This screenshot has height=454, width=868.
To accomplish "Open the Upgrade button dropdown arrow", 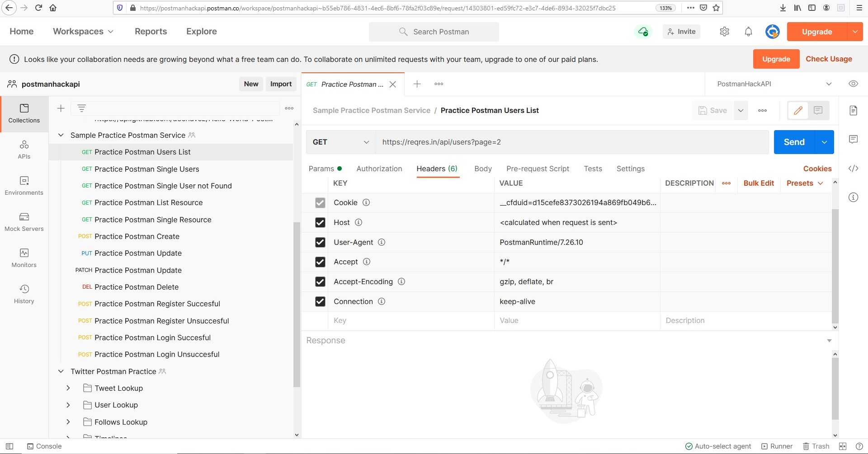I will [854, 32].
